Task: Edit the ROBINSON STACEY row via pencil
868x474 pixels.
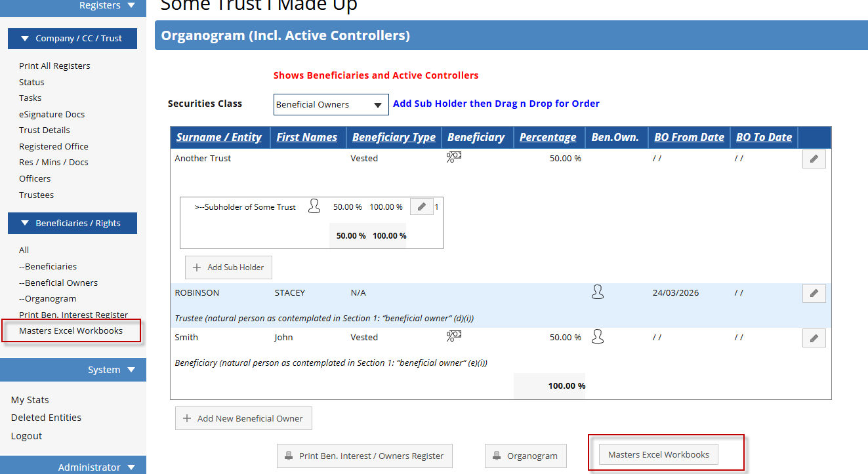Action: click(x=814, y=293)
